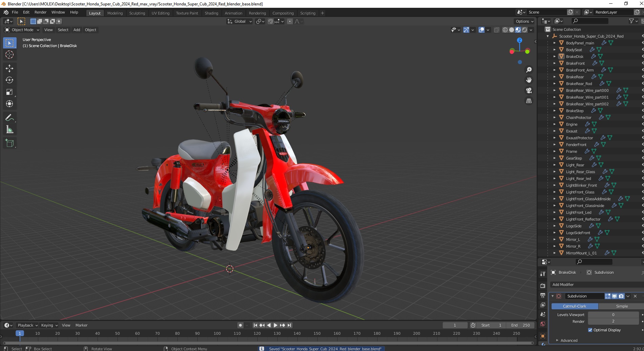This screenshot has width=644, height=351.
Task: Click the current frame number field
Action: tap(455, 325)
